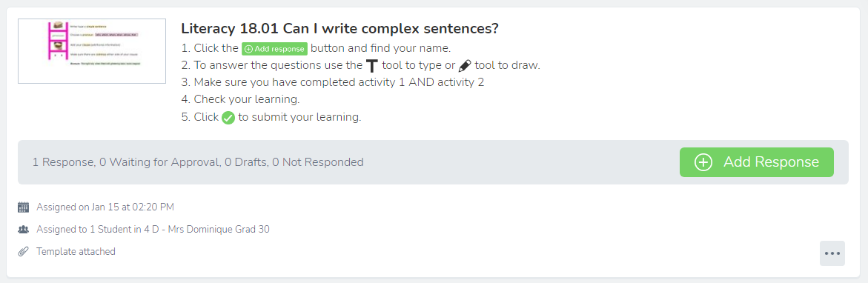Click the green checkmark icon in step 5
The height and width of the screenshot is (283, 868).
click(x=228, y=118)
